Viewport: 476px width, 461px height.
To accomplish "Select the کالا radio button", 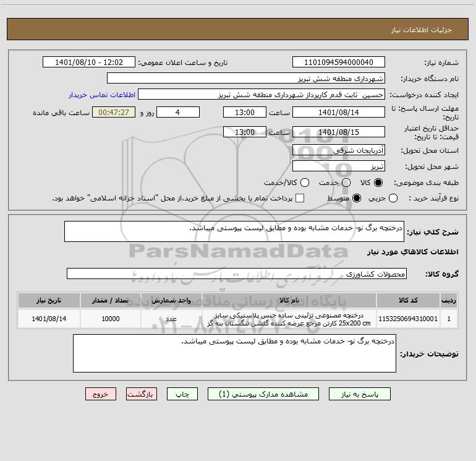I will pos(378,183).
